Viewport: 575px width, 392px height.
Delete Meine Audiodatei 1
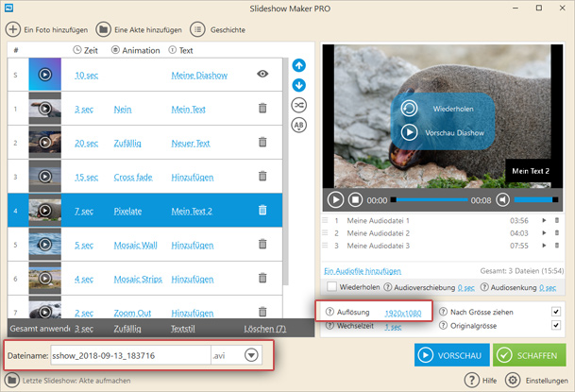557,220
